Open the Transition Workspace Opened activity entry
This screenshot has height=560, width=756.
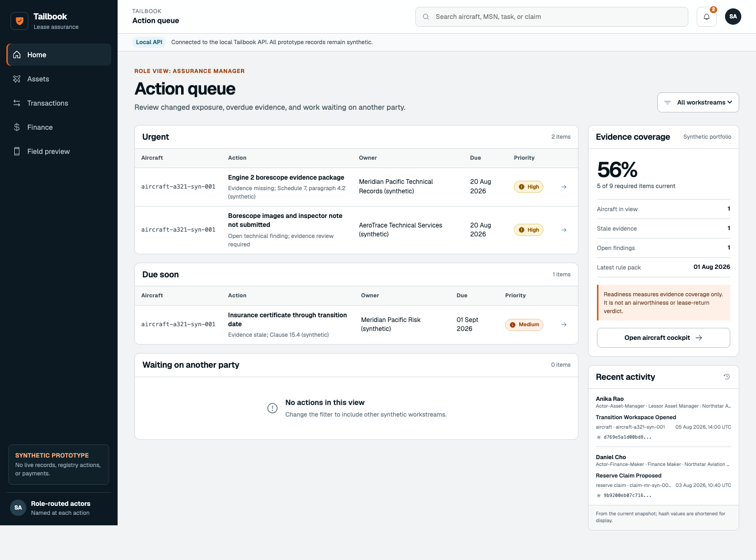(x=636, y=418)
